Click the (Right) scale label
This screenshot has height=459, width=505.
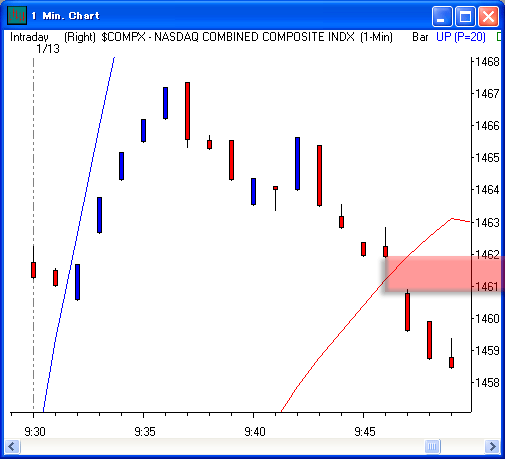click(80, 37)
